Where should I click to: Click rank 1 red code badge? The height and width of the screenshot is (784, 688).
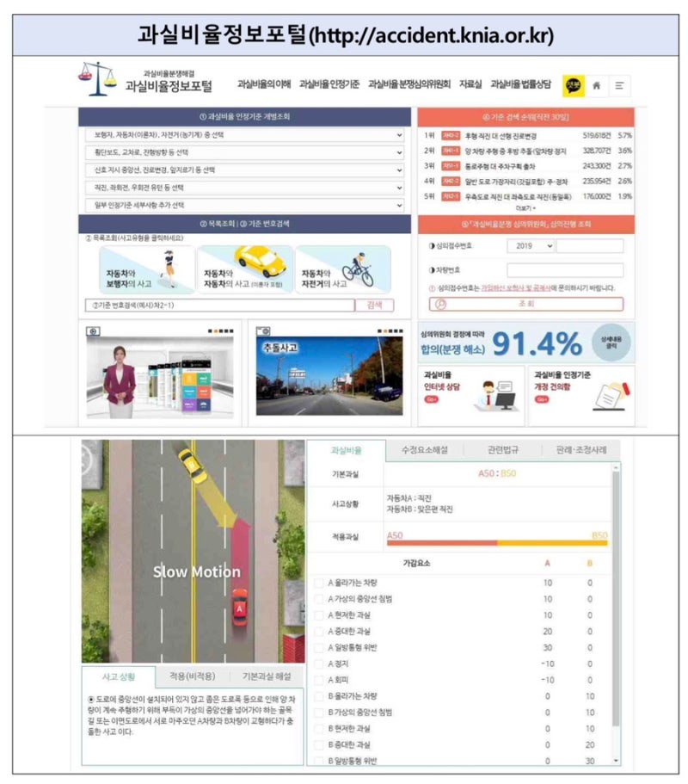pos(450,135)
